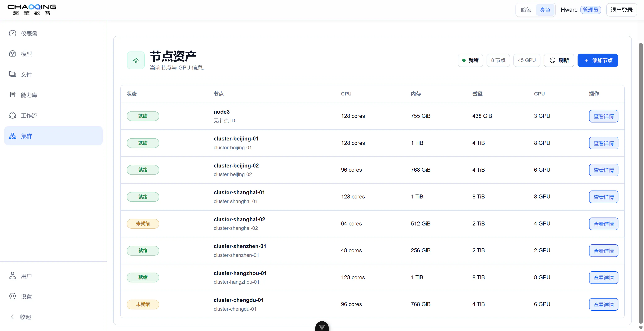Click the 状态 column header
This screenshot has height=331, width=644.
click(x=131, y=94)
